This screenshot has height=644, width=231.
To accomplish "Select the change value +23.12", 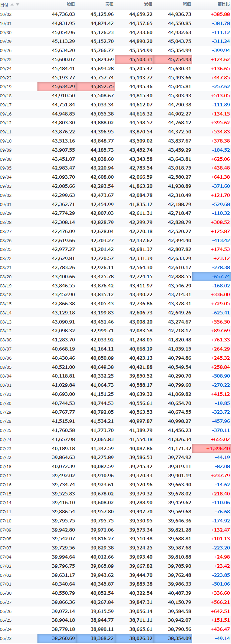I will click(222, 258).
